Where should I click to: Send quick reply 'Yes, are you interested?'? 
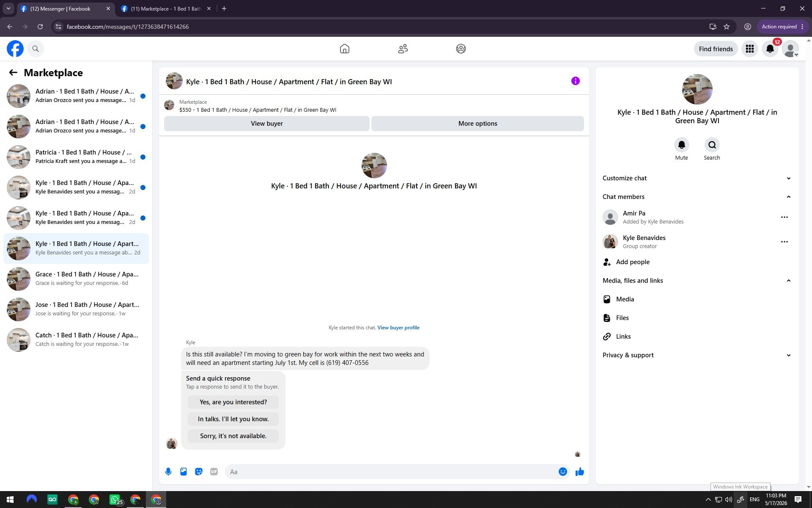click(x=233, y=402)
